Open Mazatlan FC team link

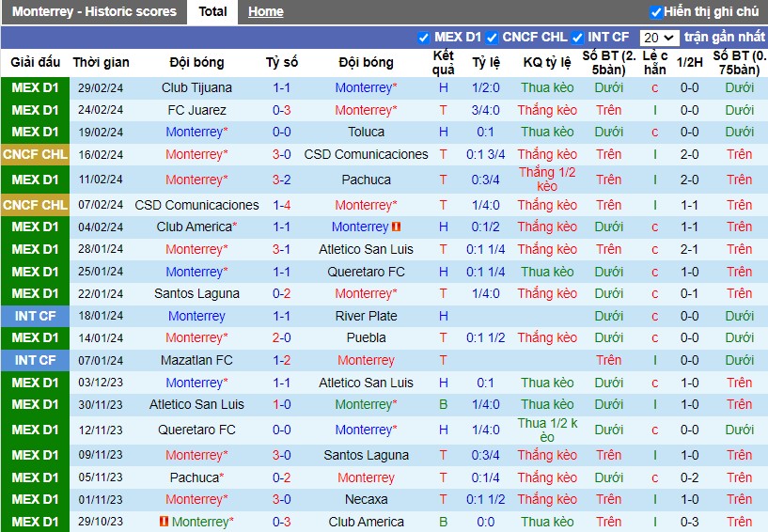coord(196,360)
